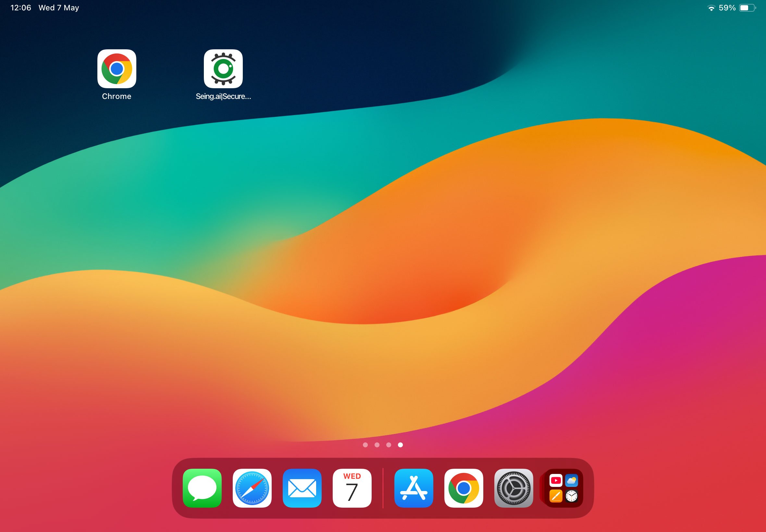This screenshot has width=766, height=532.
Task: Tap the "Wed 7 May" date text
Action: tap(59, 8)
